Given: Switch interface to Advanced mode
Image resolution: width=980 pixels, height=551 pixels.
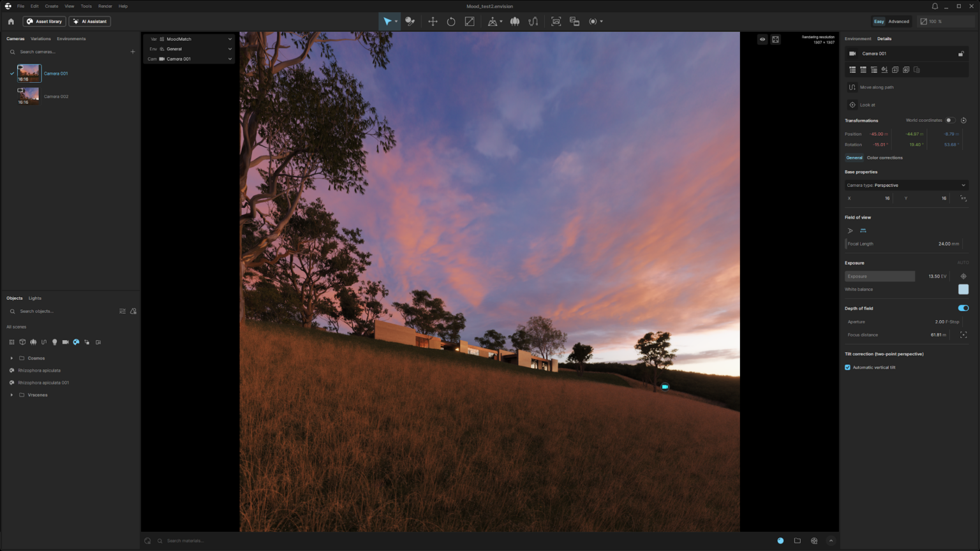Looking at the screenshot, I should click(x=899, y=21).
